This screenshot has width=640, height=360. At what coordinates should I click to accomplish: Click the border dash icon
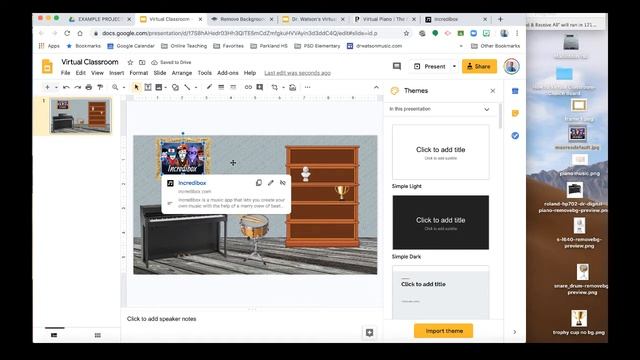(233, 87)
